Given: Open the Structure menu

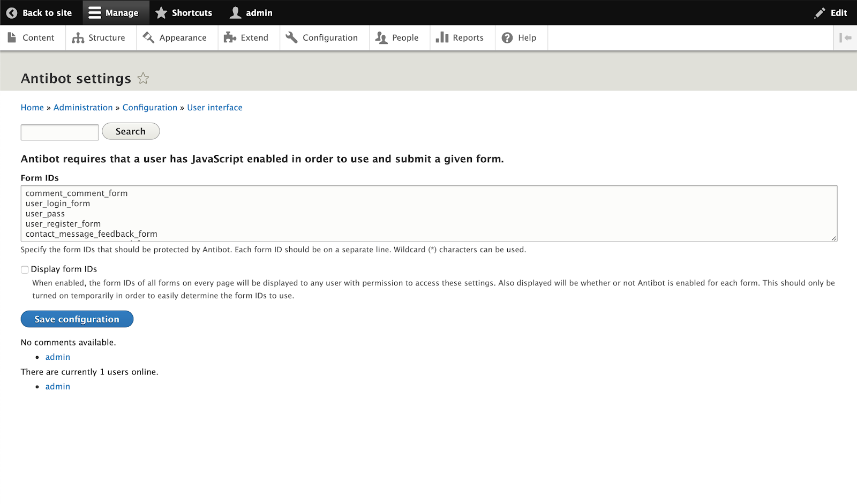Looking at the screenshot, I should [x=101, y=37].
